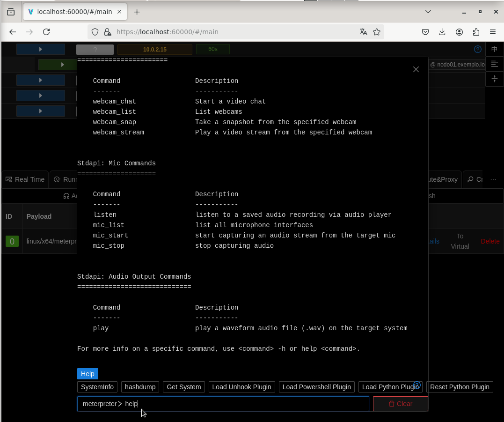Clear the console output

401,404
